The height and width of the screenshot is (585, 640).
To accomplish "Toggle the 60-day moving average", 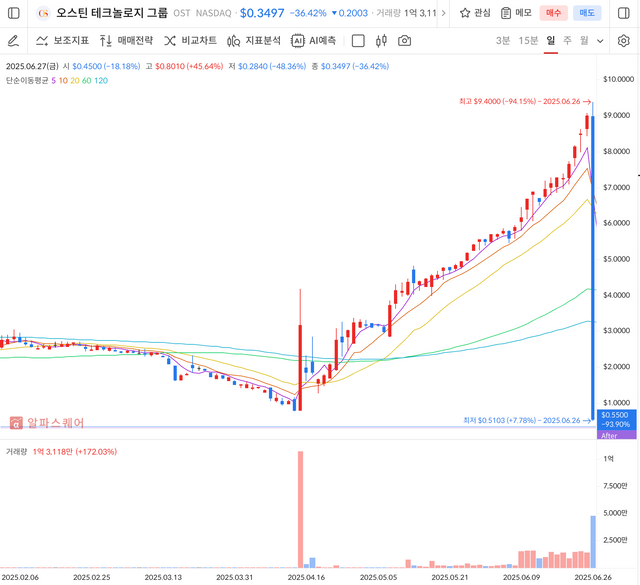I will pos(87,80).
